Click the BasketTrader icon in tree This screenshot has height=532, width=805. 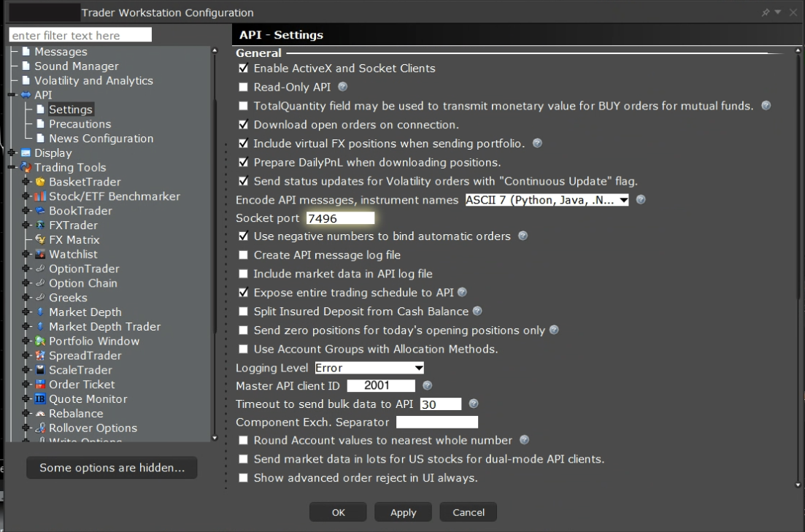point(41,182)
